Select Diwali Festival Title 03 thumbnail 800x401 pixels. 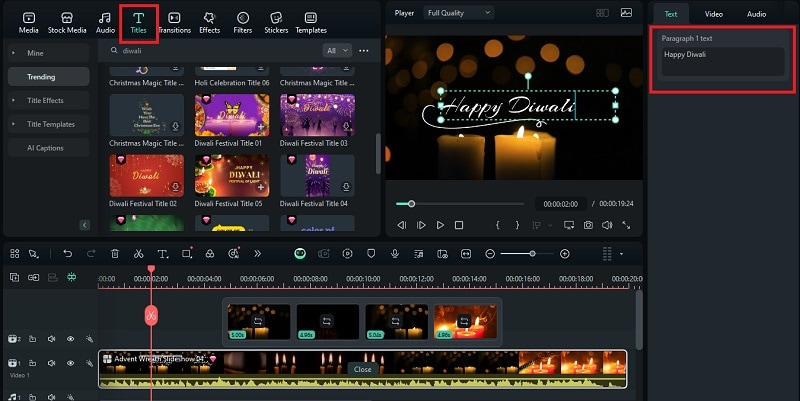tap(317, 115)
